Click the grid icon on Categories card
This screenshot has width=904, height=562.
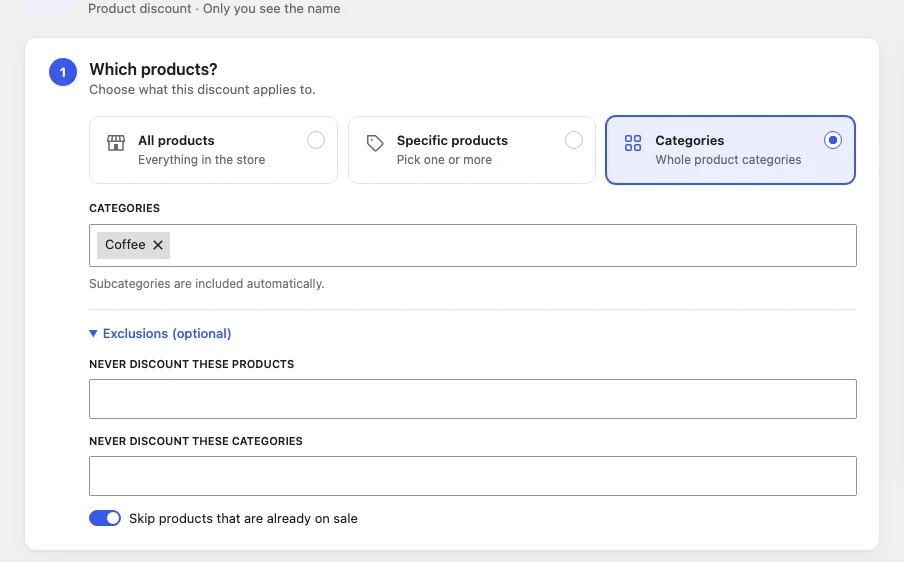click(x=632, y=143)
